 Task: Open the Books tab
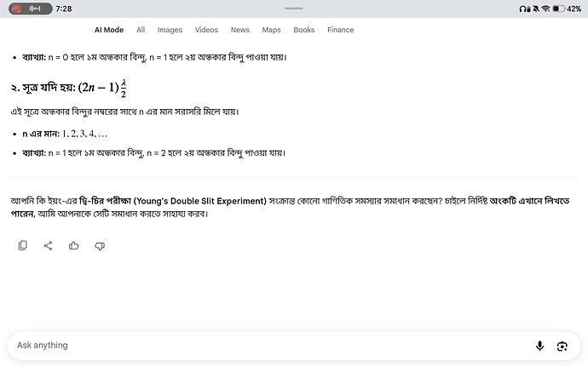pyautogui.click(x=303, y=30)
